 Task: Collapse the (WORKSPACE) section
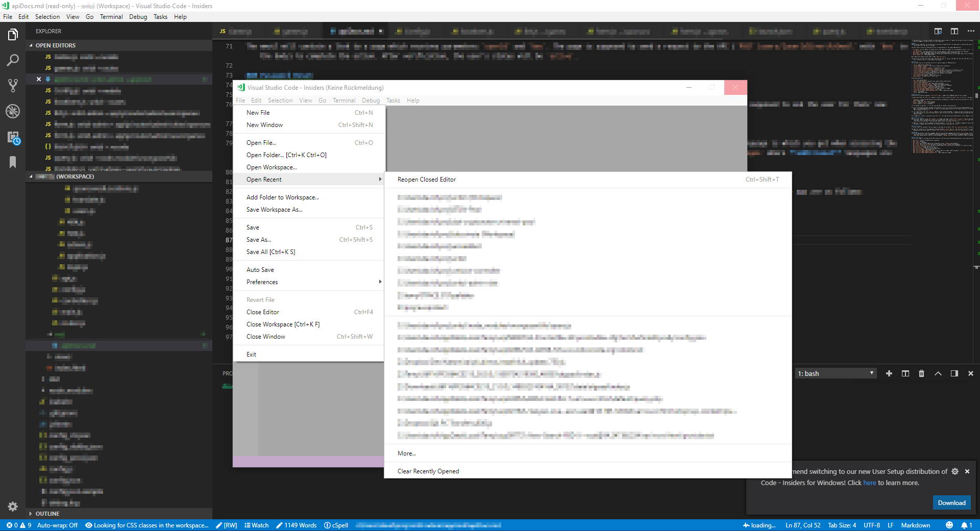coord(119,176)
